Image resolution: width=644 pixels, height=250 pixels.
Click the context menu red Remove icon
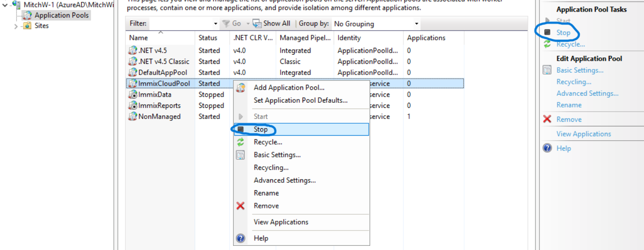coord(240,206)
